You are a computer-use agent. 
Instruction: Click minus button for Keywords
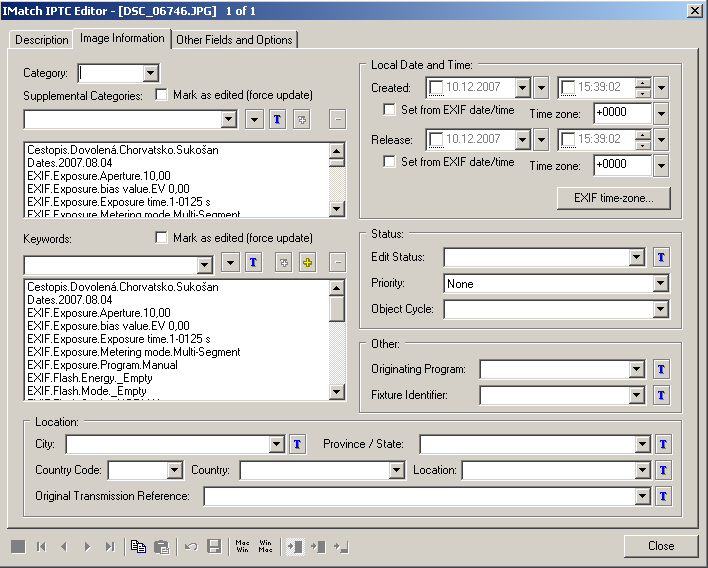click(337, 262)
